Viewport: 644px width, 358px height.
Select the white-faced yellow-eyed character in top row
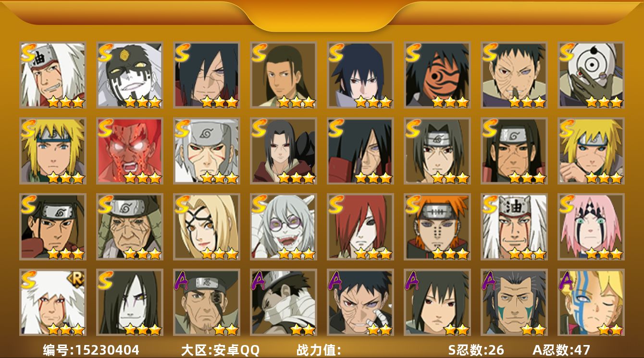(130, 75)
